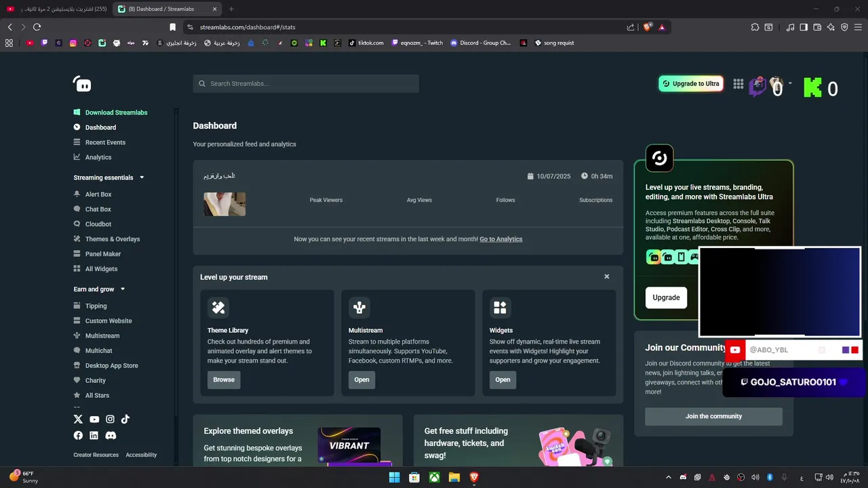868x488 pixels.
Task: Click the X (Twitter) social icon
Action: point(78,420)
